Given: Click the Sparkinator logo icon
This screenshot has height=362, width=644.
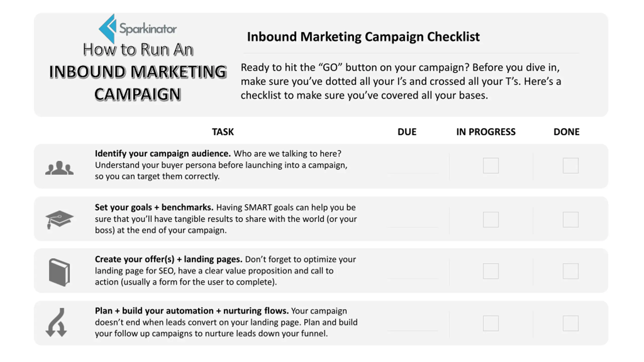Looking at the screenshot, I should (108, 29).
